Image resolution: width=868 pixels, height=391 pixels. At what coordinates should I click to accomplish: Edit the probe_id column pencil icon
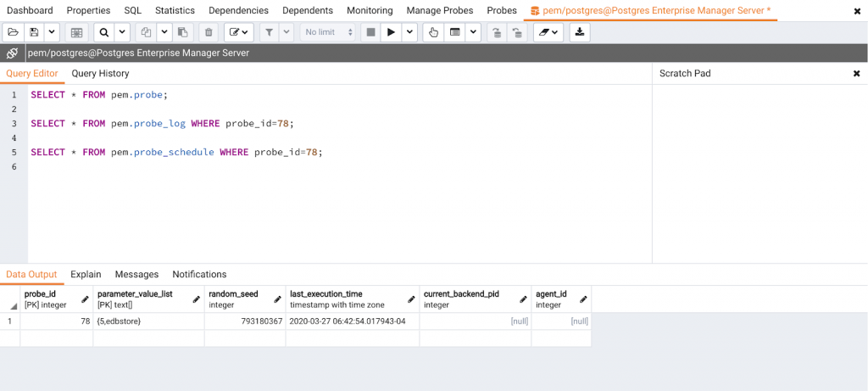click(x=85, y=299)
